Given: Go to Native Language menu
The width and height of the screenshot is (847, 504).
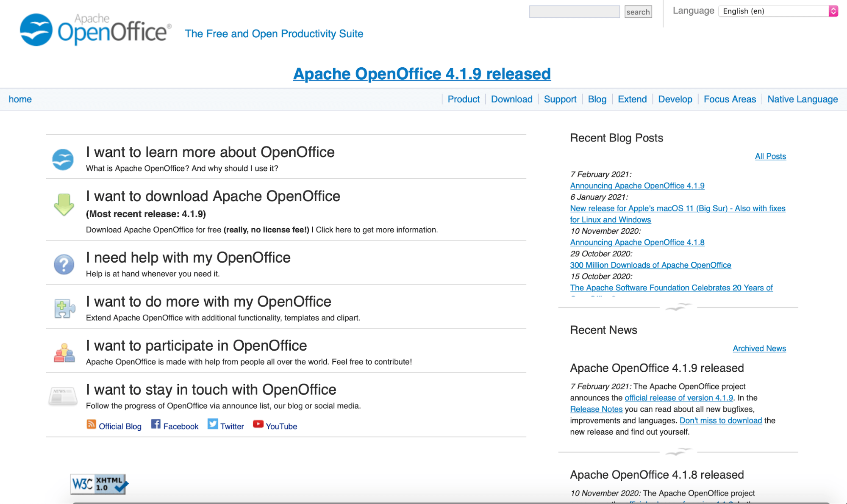Looking at the screenshot, I should [802, 99].
